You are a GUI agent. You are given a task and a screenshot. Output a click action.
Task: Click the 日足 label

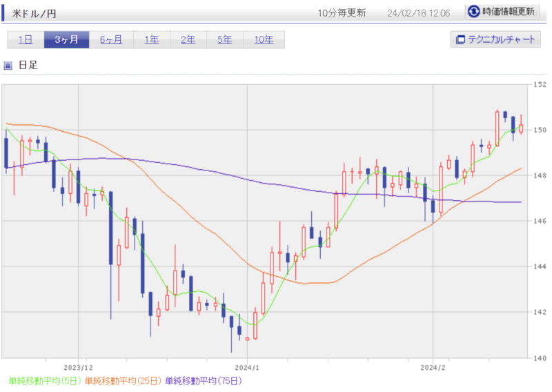(28, 65)
